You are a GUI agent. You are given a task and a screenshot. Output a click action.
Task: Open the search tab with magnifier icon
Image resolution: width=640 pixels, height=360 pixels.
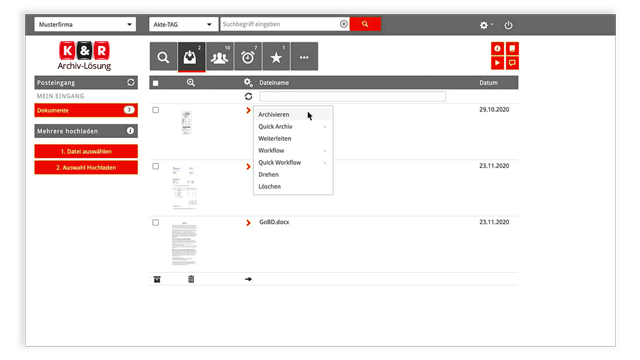163,57
